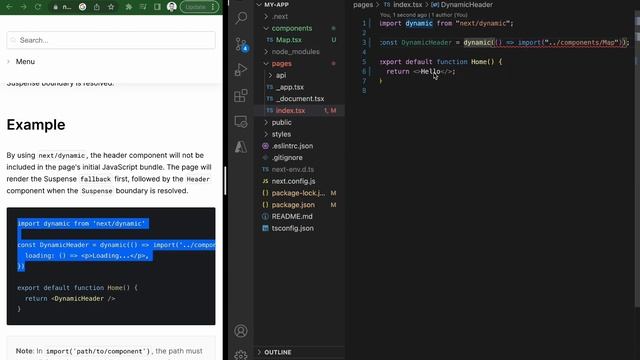640x360 pixels.
Task: Open the Manage gear menu in VS Code
Action: point(241,355)
